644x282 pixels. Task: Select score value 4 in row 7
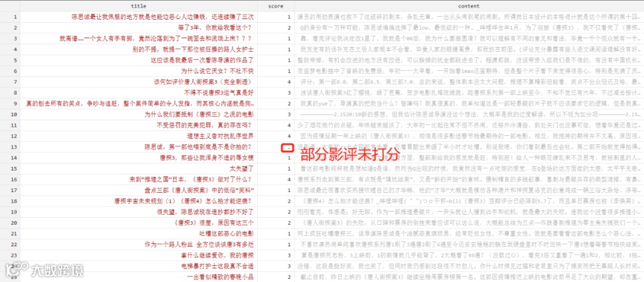(x=289, y=82)
